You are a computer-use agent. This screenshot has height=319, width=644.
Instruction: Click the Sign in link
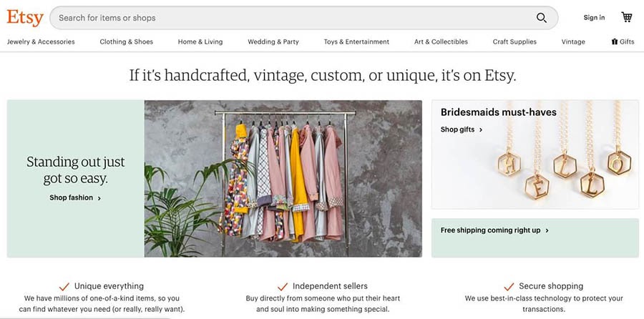tap(594, 18)
